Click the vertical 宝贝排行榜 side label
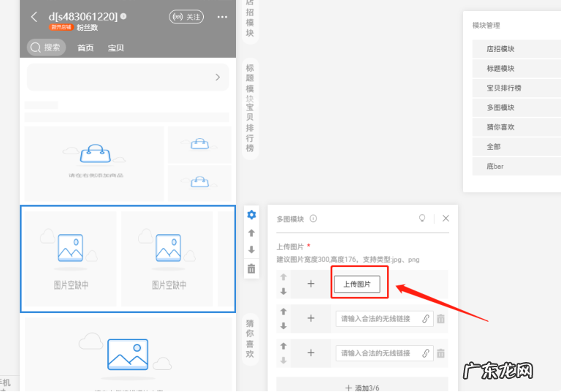The height and width of the screenshot is (392, 561). tap(250, 128)
